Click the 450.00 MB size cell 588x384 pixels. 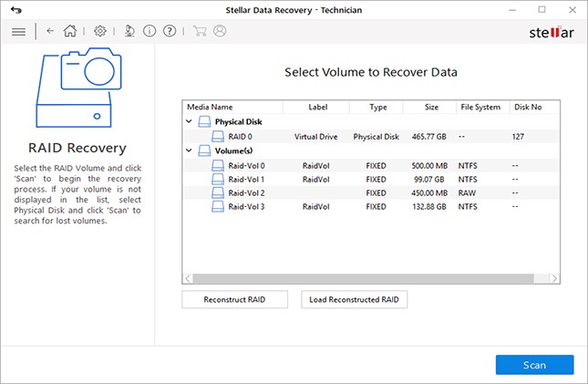tap(429, 193)
